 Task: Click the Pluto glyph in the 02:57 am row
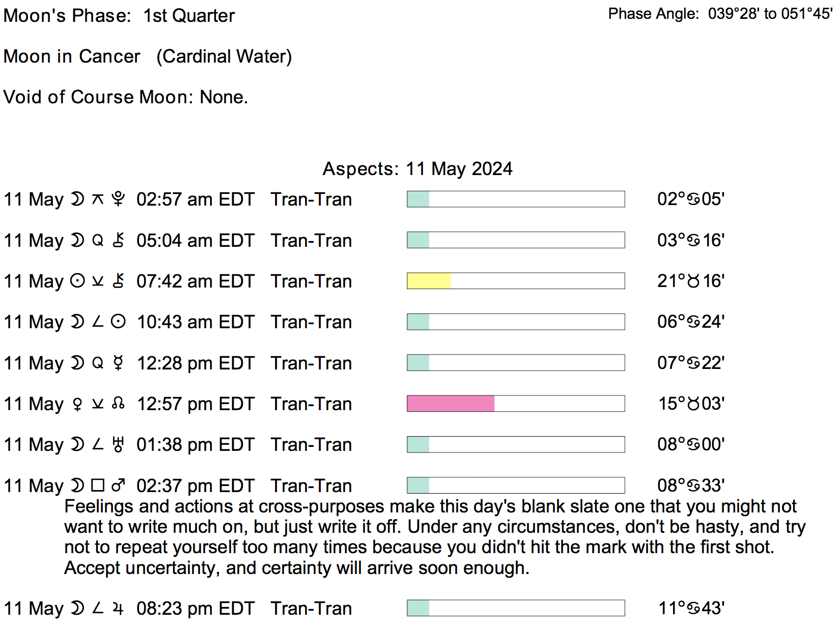[118, 199]
